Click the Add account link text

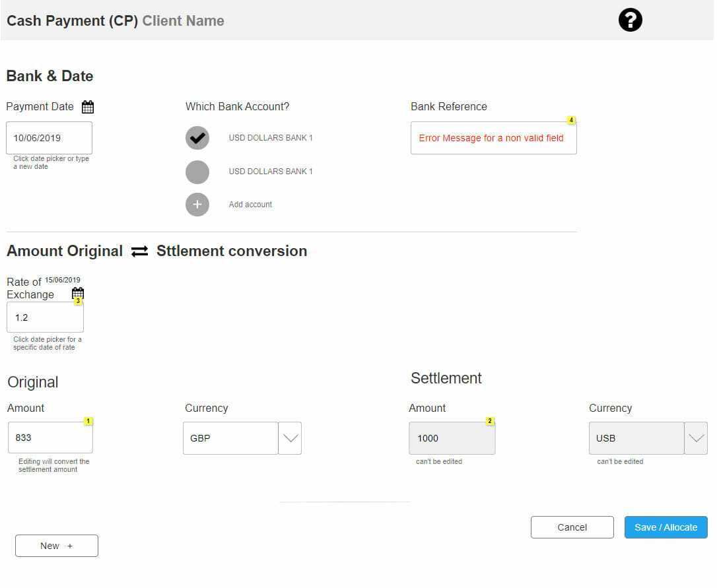click(250, 205)
